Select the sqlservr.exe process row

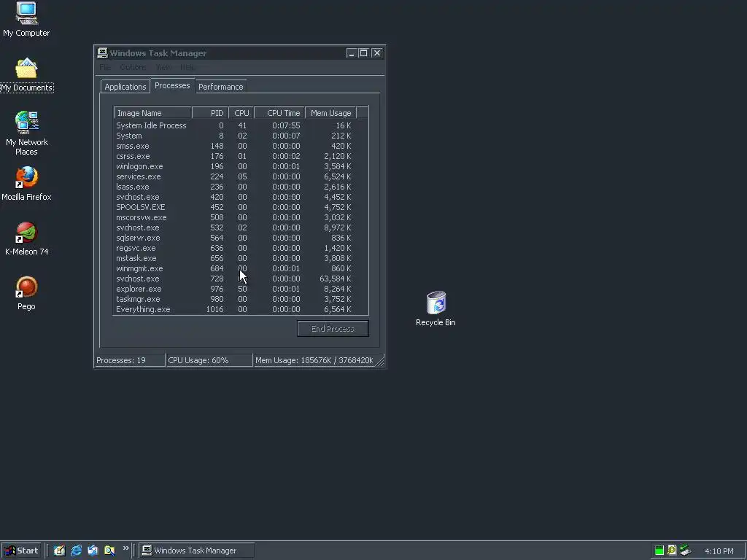pos(241,238)
